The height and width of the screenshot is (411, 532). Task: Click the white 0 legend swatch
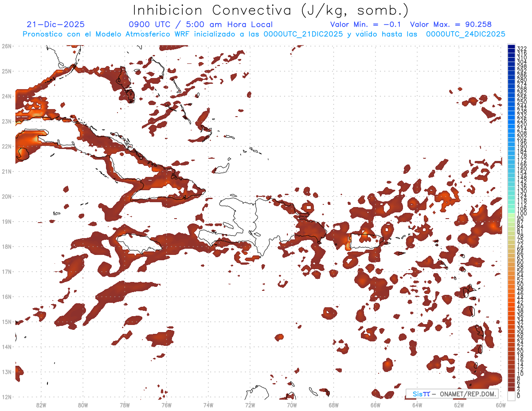511,395
